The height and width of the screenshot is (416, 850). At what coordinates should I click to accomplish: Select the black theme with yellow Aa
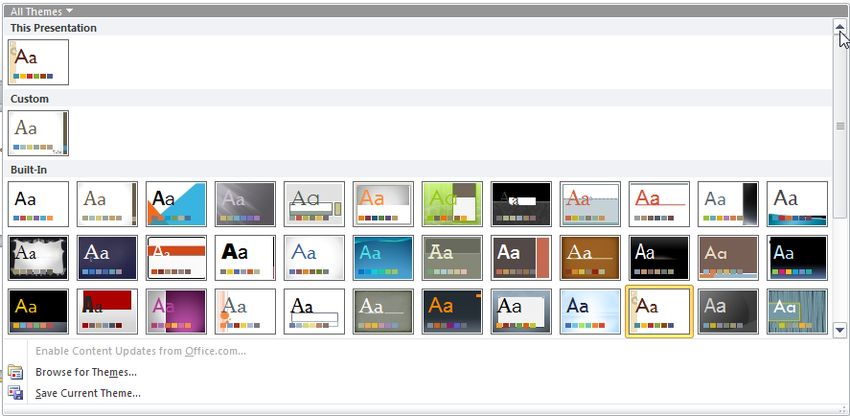click(38, 311)
